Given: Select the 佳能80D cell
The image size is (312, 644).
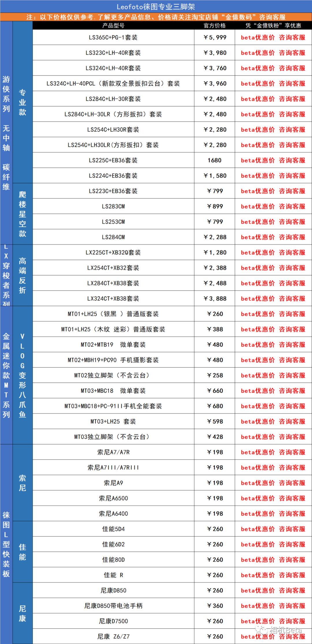Looking at the screenshot, I should [113, 559].
